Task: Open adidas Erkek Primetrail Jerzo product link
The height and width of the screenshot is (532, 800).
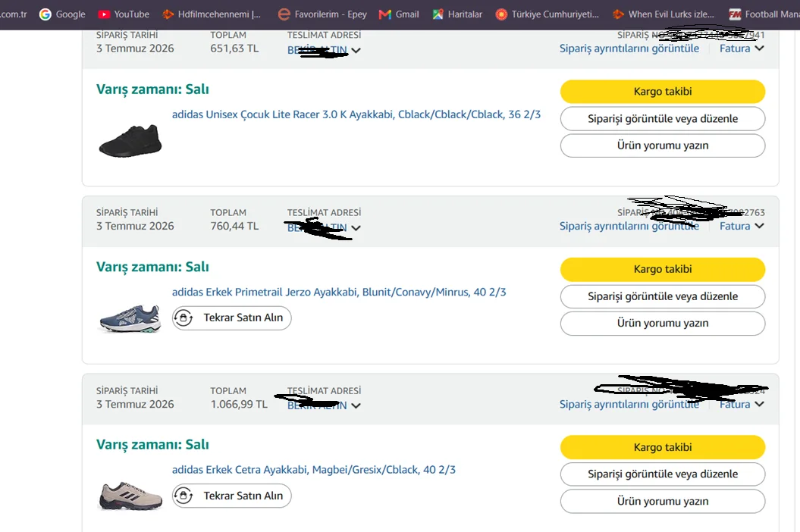Action: point(339,293)
